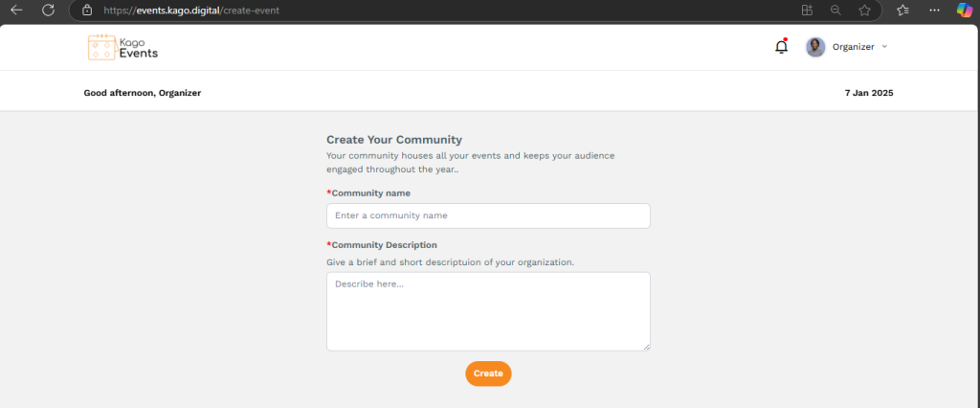Click the Kago Events logo

coord(122,47)
